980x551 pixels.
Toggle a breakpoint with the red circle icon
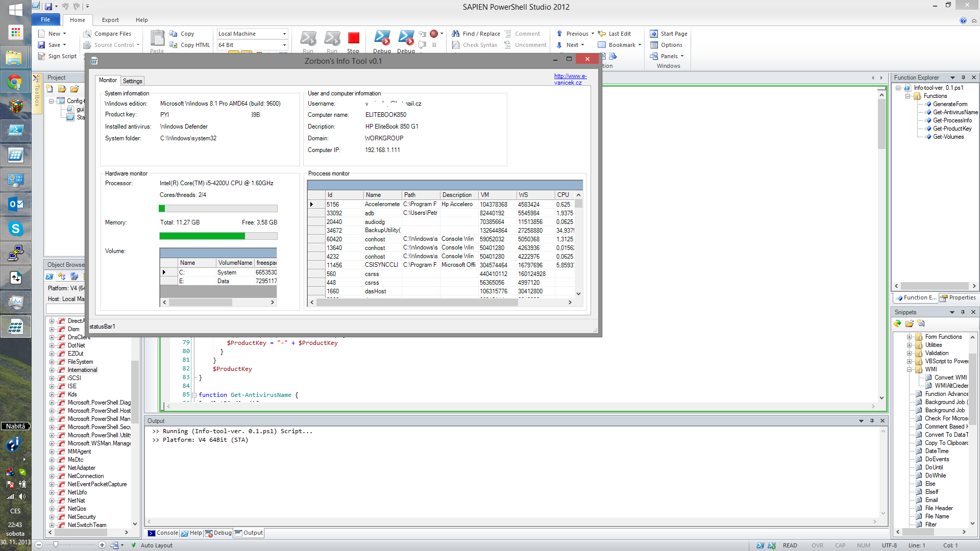(434, 34)
